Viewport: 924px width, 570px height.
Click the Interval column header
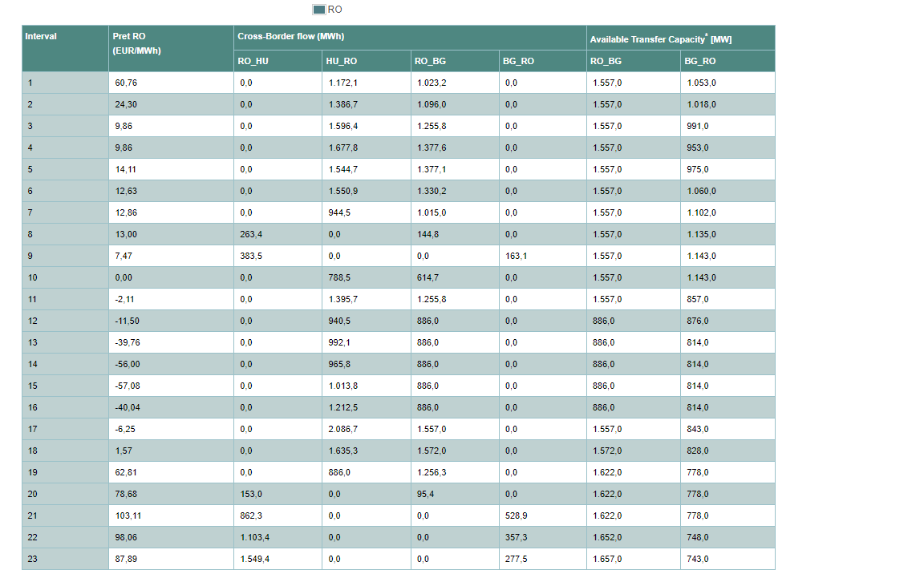point(42,37)
